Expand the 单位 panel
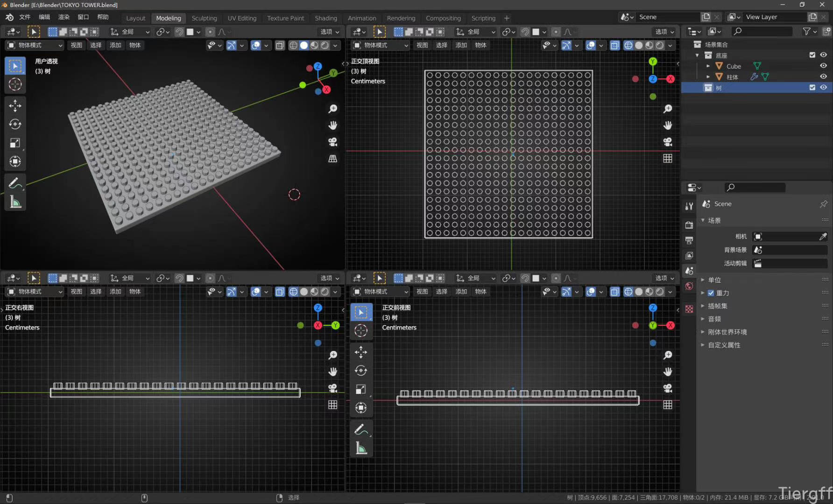The height and width of the screenshot is (504, 833). pyautogui.click(x=714, y=280)
